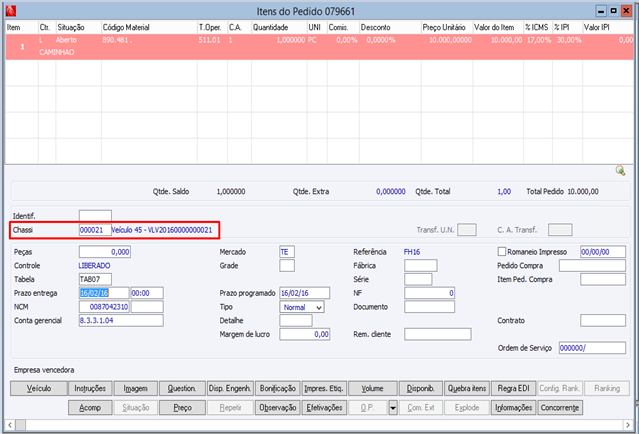The width and height of the screenshot is (639, 434).
Task: Click the Chassi field with 000021
Action: pyautogui.click(x=95, y=230)
